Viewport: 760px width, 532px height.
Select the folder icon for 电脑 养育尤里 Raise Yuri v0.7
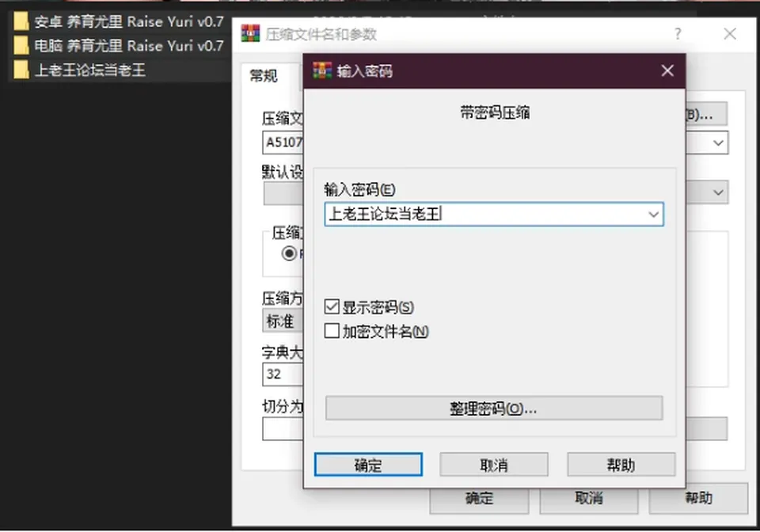[21, 46]
